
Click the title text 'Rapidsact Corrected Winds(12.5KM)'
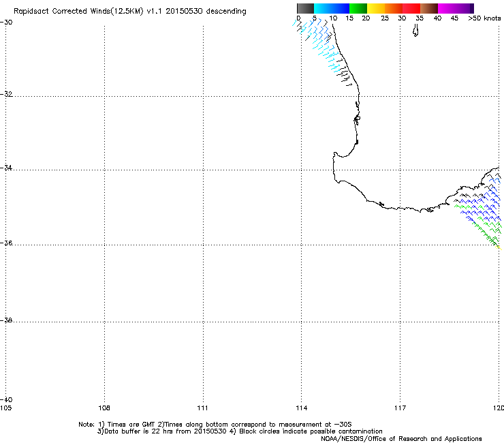[78, 12]
